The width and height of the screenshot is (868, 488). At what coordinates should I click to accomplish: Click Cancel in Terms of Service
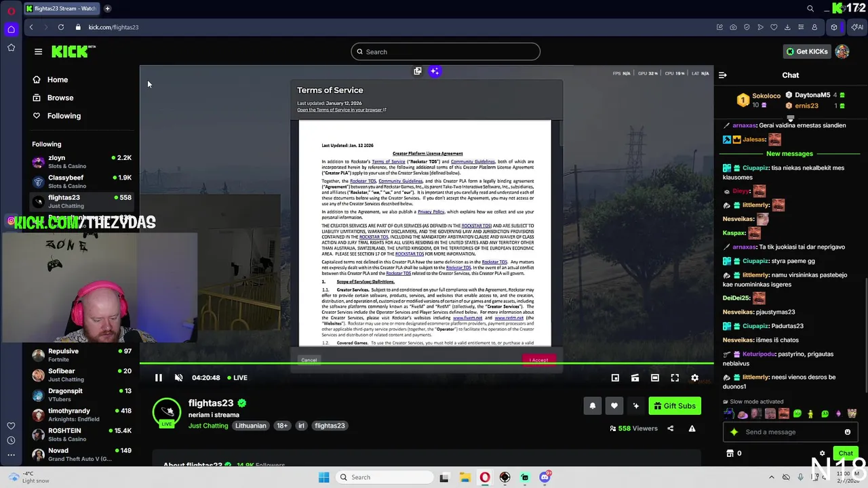309,360
